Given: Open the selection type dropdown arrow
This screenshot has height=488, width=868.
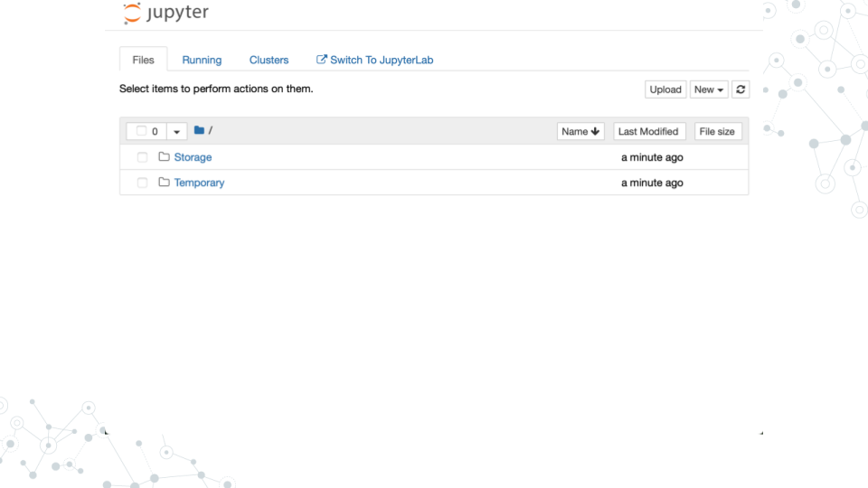Looking at the screenshot, I should pyautogui.click(x=176, y=132).
